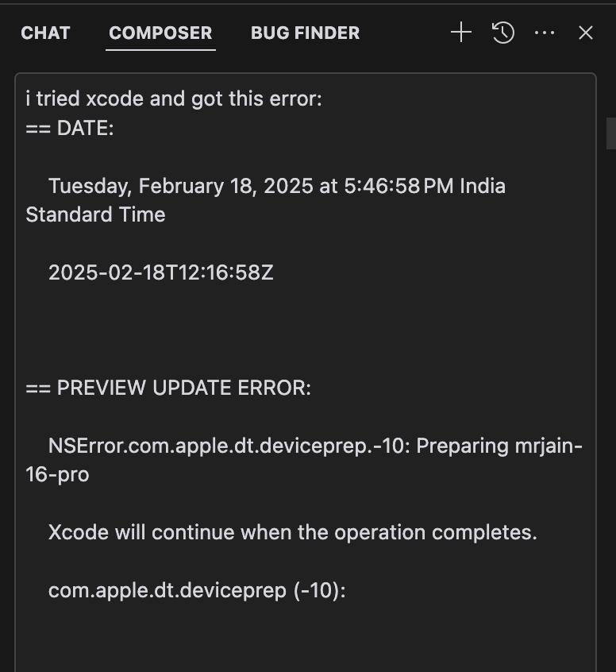Click the scrollbar thumb at right edge
Image resolution: width=616 pixels, height=672 pixels.
click(x=610, y=133)
